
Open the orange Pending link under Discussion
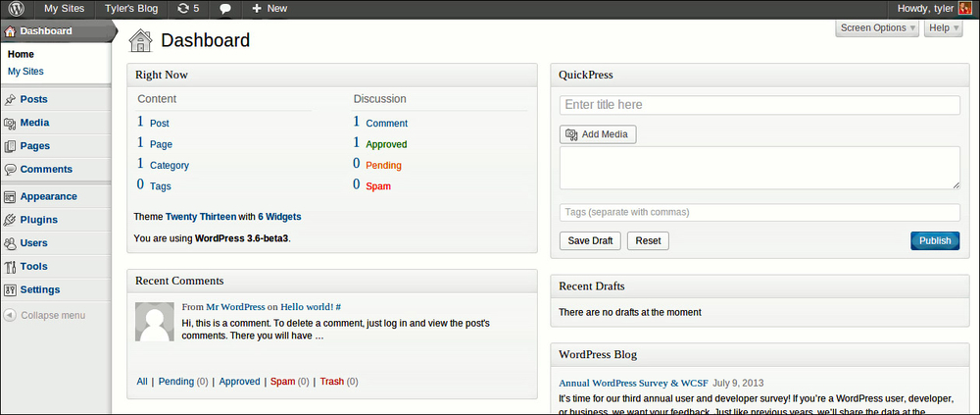pyautogui.click(x=384, y=166)
